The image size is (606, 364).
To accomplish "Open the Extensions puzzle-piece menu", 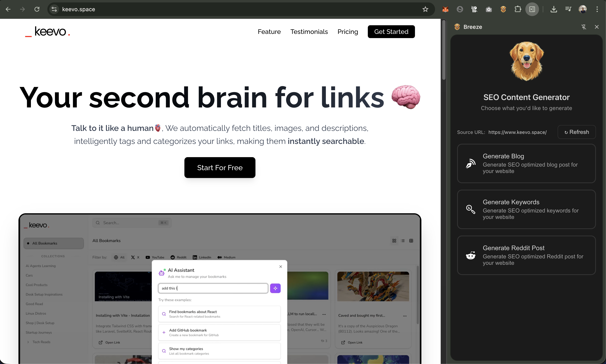I will pyautogui.click(x=518, y=9).
